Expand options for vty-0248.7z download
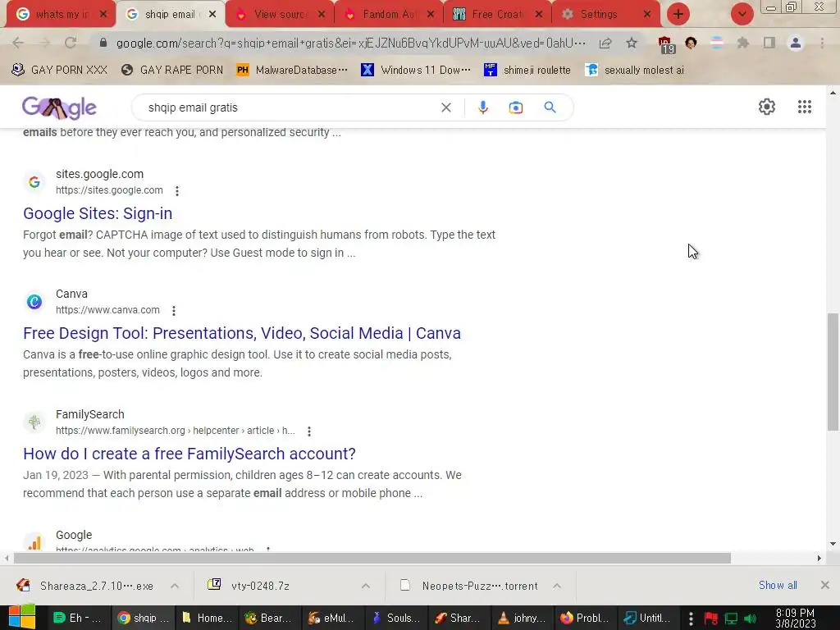 tap(365, 586)
